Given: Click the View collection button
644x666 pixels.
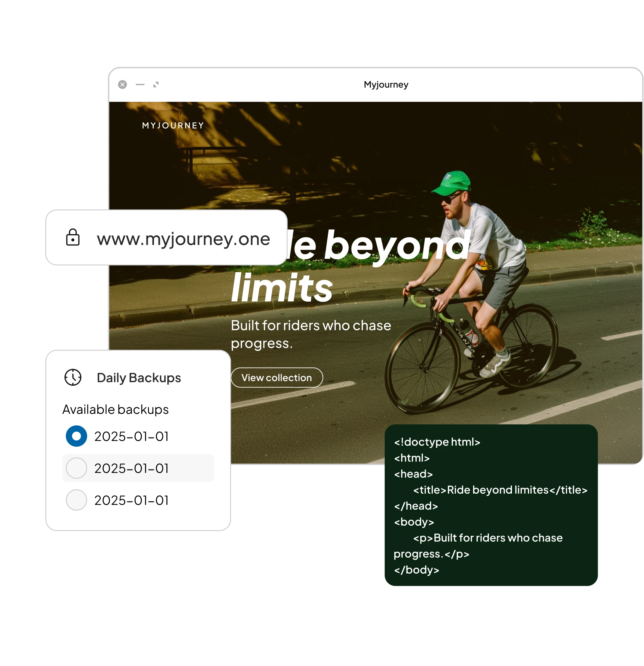Looking at the screenshot, I should (277, 377).
